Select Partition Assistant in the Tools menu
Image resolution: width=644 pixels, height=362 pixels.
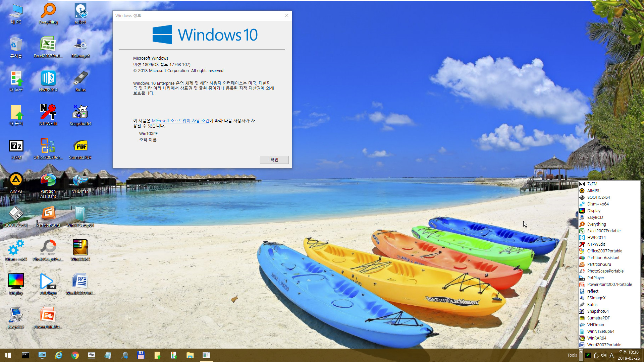(609, 257)
